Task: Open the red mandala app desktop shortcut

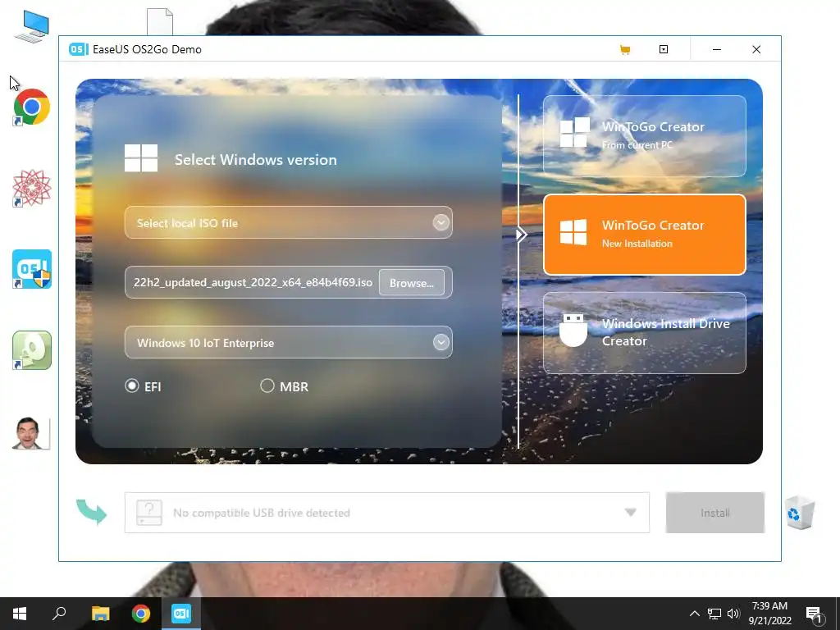Action: pyautogui.click(x=32, y=188)
